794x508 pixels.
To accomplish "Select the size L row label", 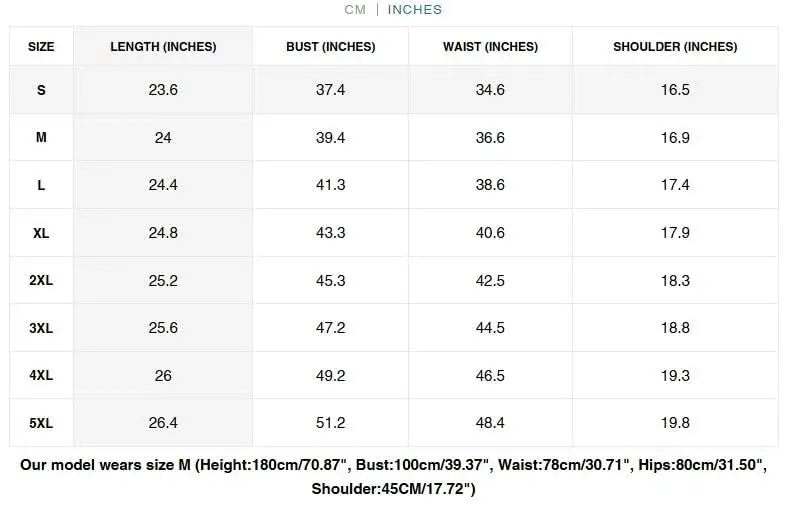I will [x=41, y=185].
